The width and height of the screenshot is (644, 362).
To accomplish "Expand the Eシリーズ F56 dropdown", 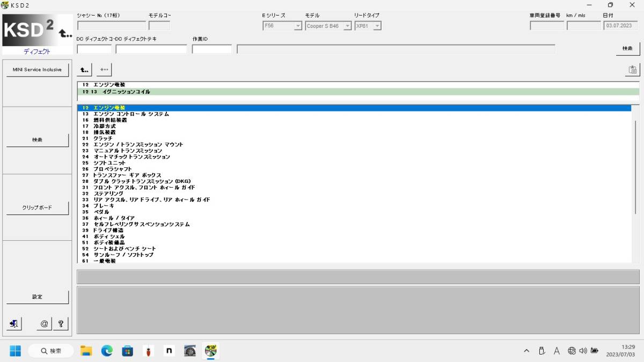I will point(297,26).
